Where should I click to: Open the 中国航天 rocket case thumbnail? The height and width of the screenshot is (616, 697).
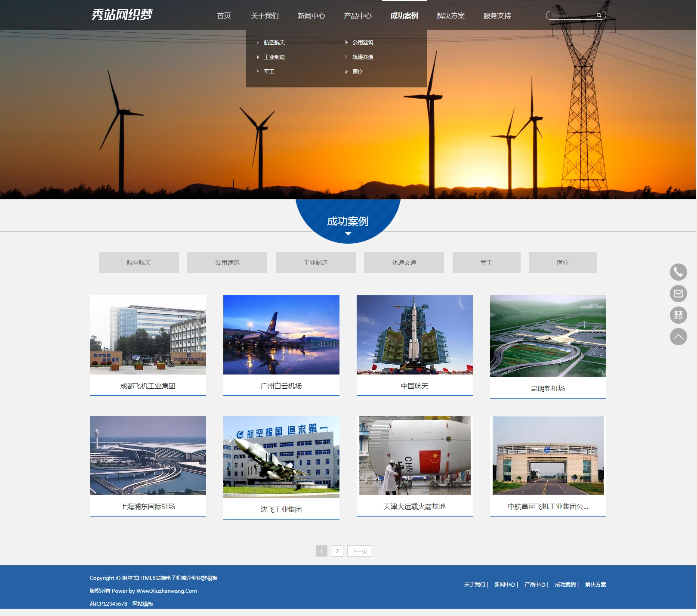(414, 335)
